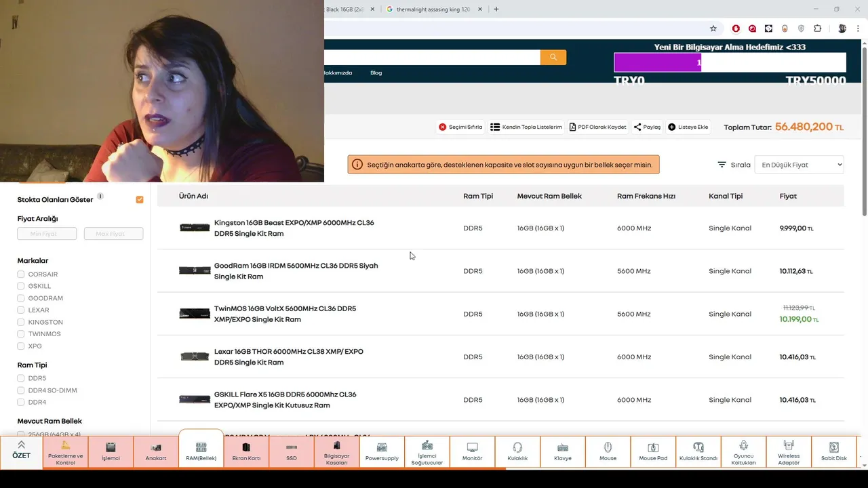The width and height of the screenshot is (868, 488).
Task: Open the Blog menu link
Action: [376, 73]
